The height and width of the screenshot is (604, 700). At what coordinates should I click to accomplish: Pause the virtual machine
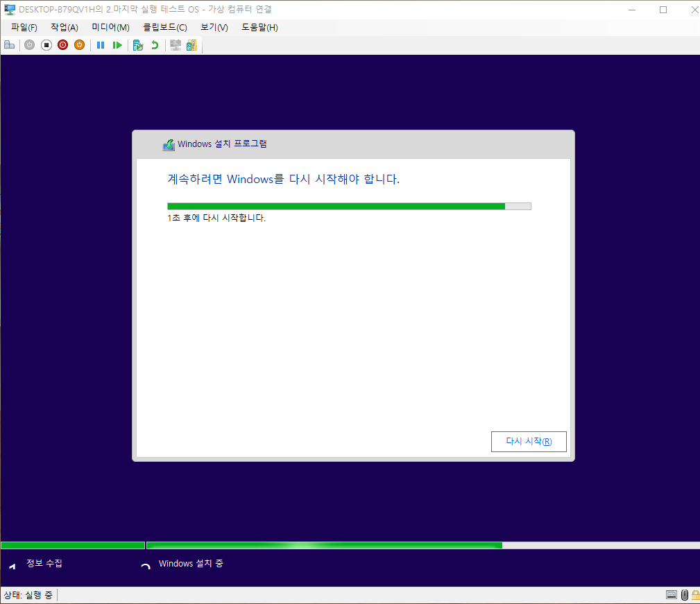pyautogui.click(x=101, y=45)
